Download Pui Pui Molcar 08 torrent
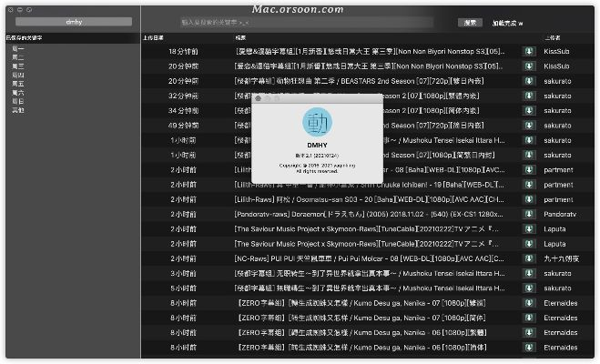600x364 pixels. point(529,258)
